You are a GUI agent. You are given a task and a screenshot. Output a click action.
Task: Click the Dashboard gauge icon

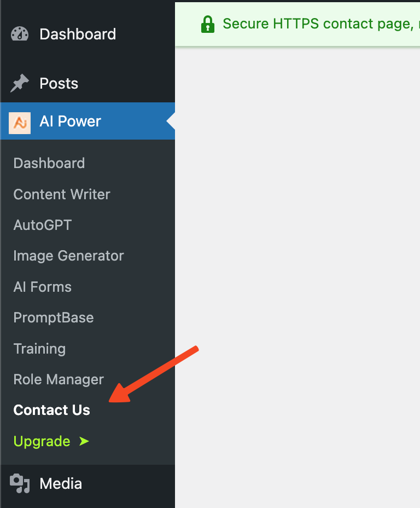(19, 34)
